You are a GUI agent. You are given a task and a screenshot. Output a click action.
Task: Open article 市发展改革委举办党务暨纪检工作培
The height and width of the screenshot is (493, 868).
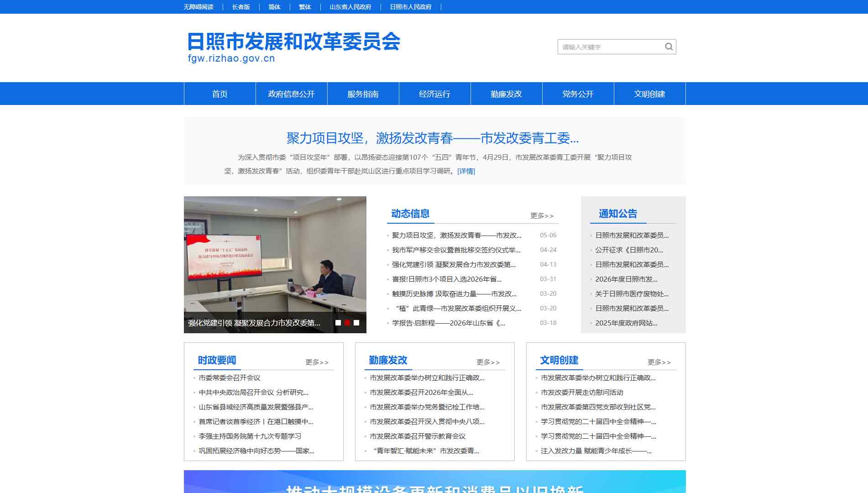coord(427,407)
